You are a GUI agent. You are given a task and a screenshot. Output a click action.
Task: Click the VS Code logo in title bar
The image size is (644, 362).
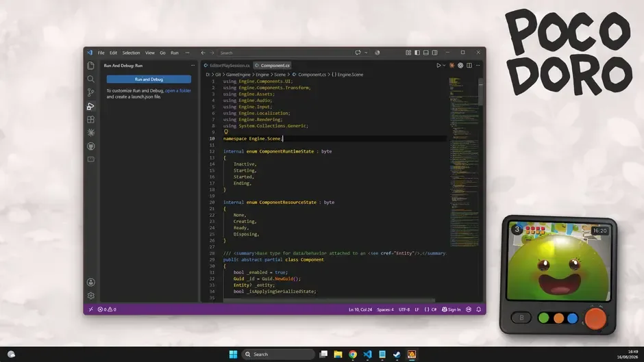(x=90, y=53)
